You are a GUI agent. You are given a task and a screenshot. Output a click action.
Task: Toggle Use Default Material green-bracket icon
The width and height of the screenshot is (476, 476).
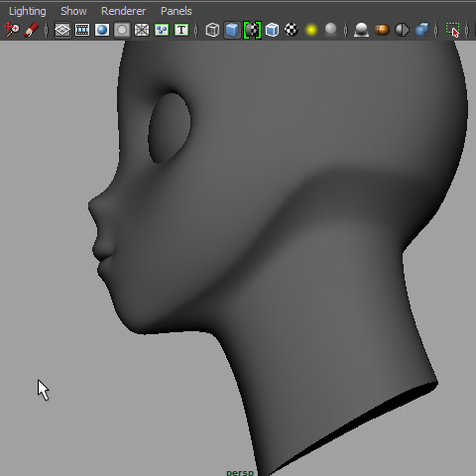coord(252,30)
